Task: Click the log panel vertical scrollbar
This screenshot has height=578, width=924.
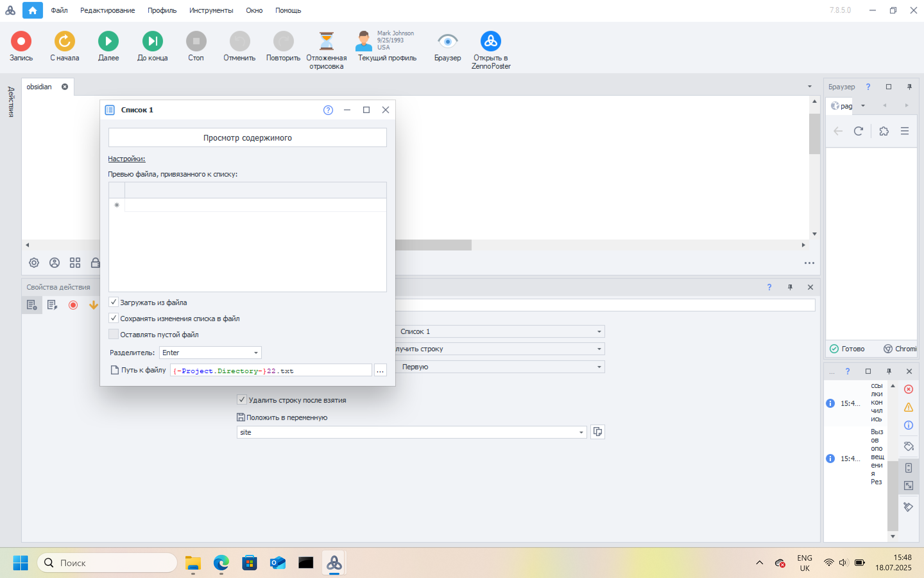Action: click(893, 496)
